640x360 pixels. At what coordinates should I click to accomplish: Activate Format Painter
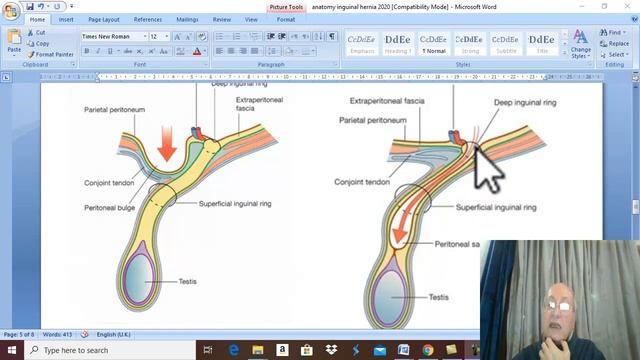click(51, 54)
